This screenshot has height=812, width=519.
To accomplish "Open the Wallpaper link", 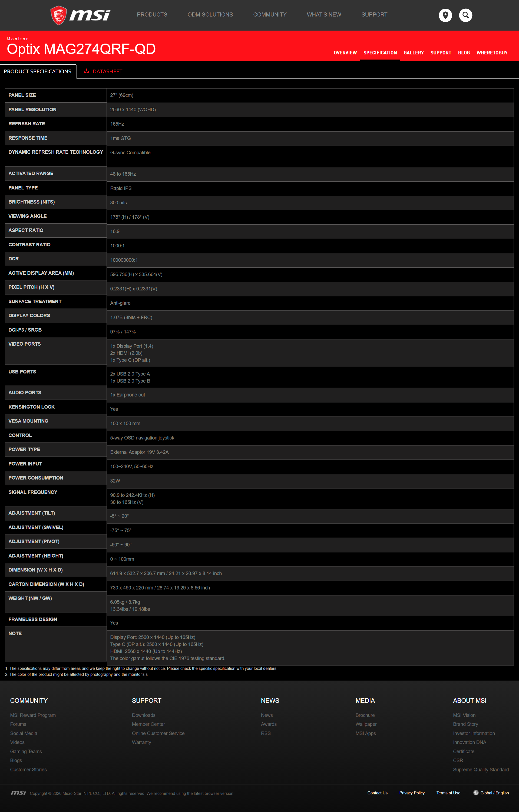I will point(366,724).
